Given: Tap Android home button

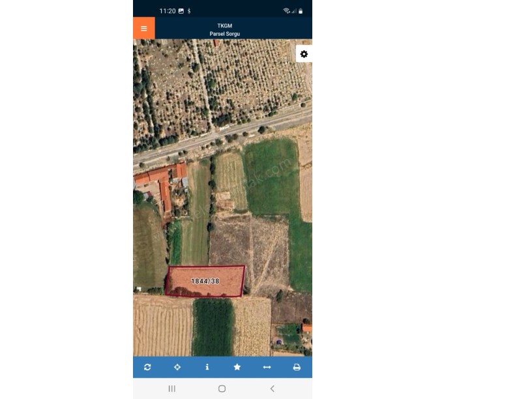Looking at the screenshot, I should coord(222,389).
